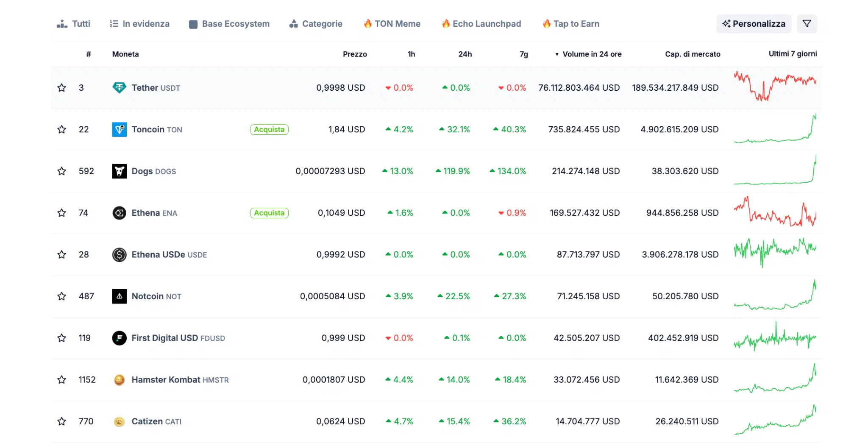Open the Base Ecosystem tab
Screen dimensions: 868x443
229,24
